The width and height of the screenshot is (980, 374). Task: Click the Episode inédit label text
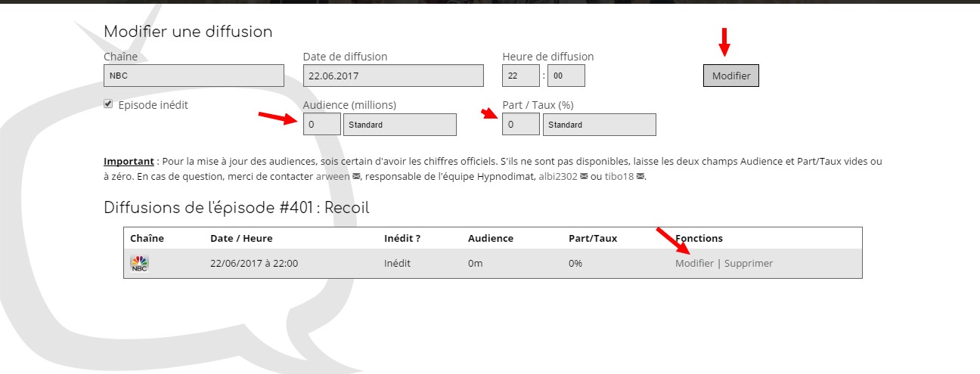[x=154, y=105]
